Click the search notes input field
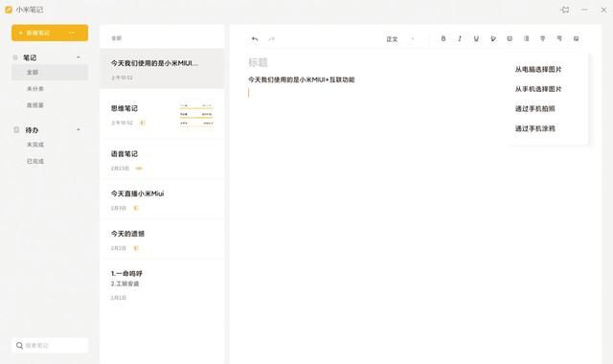Viewport: 613px width, 364px height. click(x=50, y=345)
